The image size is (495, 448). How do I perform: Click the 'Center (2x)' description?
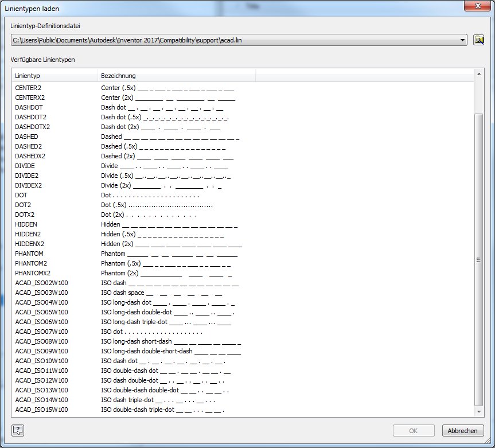pyautogui.click(x=168, y=98)
